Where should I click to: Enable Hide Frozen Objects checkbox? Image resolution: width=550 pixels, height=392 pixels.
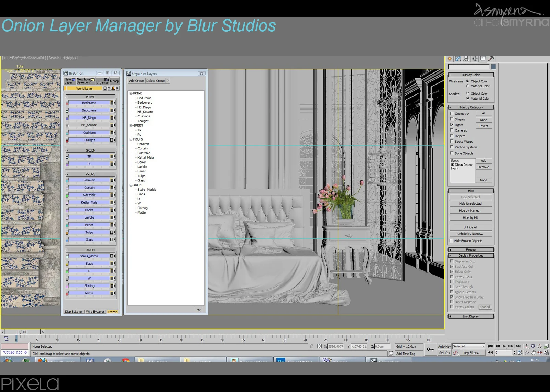[451, 241]
